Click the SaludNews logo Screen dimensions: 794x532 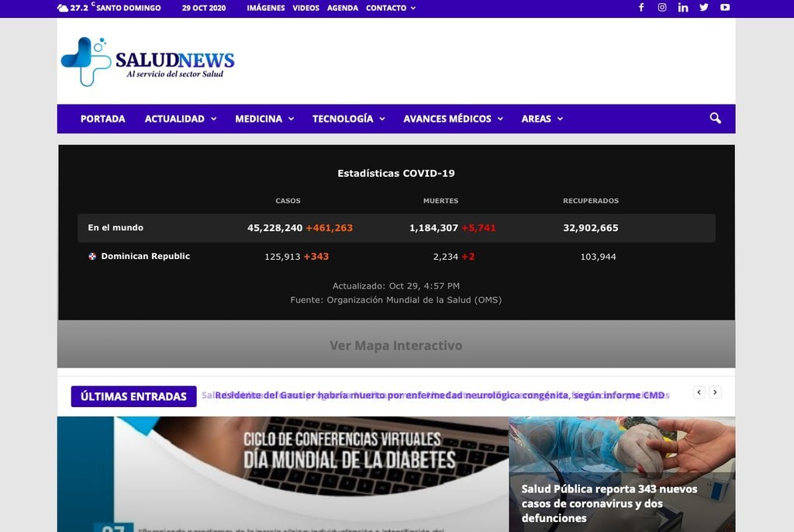pos(147,62)
